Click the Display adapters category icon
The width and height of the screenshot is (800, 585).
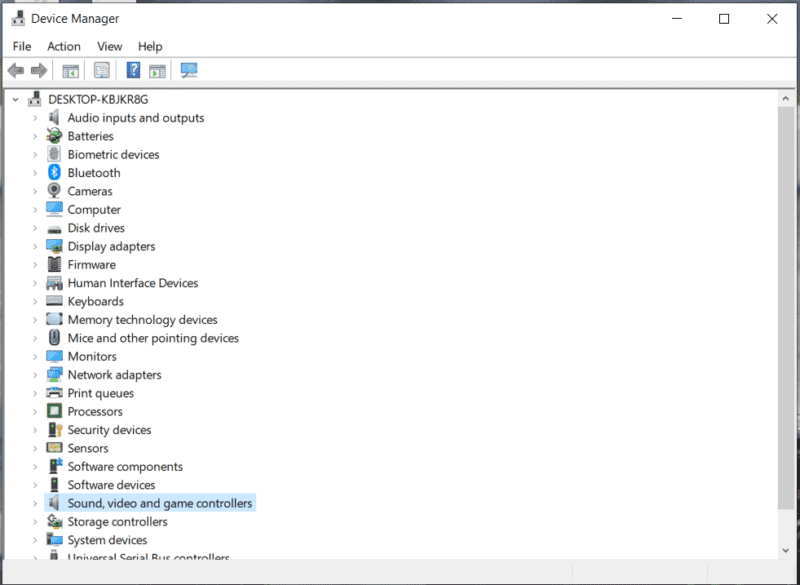pyautogui.click(x=55, y=246)
